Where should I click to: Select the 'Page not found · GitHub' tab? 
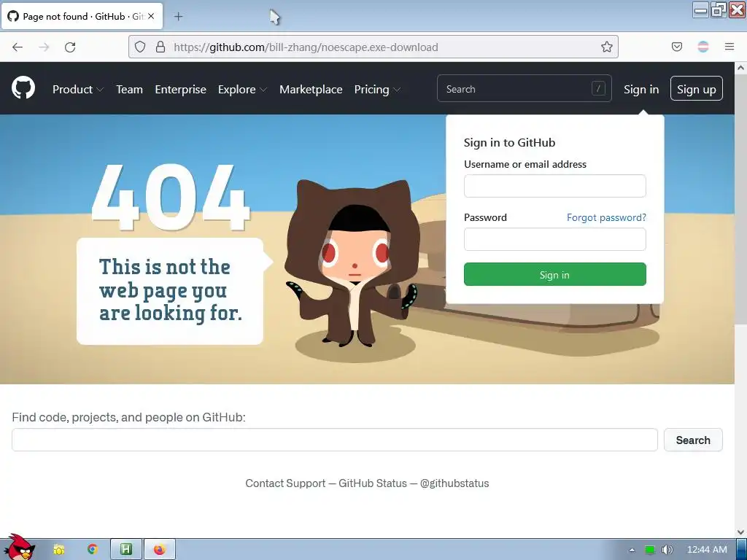tap(83, 16)
